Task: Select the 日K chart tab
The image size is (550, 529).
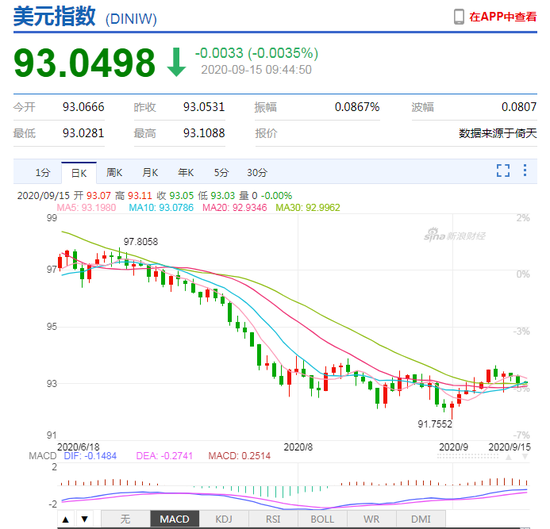Action: (79, 173)
